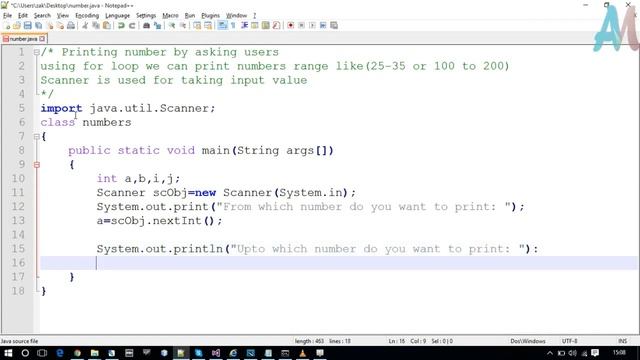Image resolution: width=640 pixels, height=360 pixels.
Task: Open the Run menu
Action: tap(190, 16)
